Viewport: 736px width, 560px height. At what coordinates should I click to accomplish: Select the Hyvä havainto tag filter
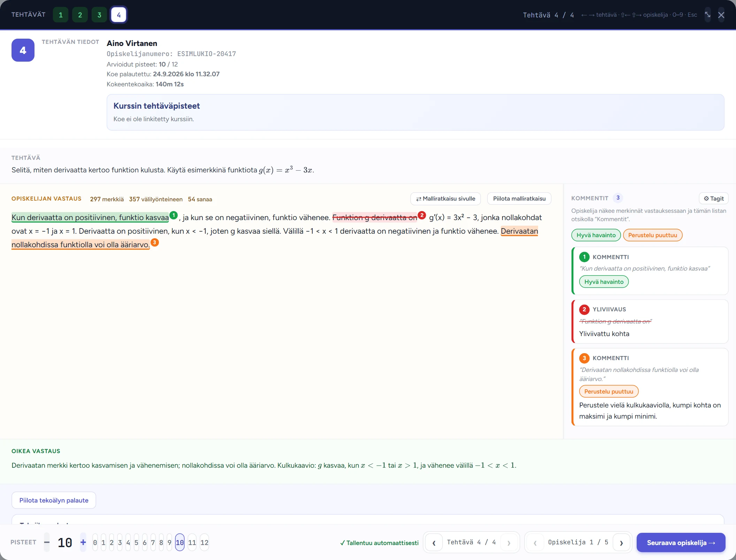click(596, 235)
